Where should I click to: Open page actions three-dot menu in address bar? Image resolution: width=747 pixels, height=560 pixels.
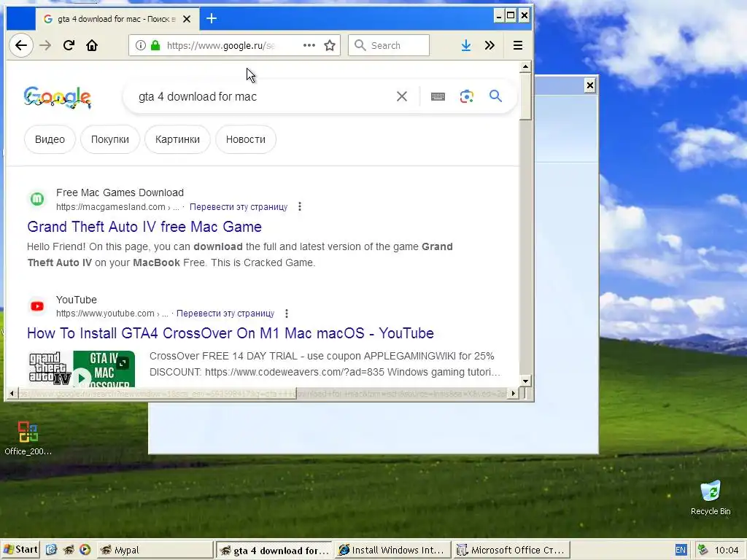(309, 45)
